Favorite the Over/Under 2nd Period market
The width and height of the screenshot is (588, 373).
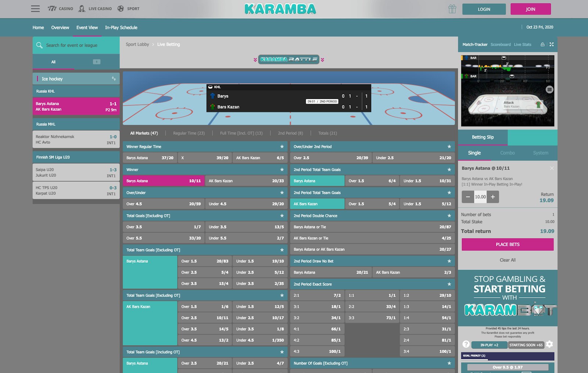tap(449, 146)
